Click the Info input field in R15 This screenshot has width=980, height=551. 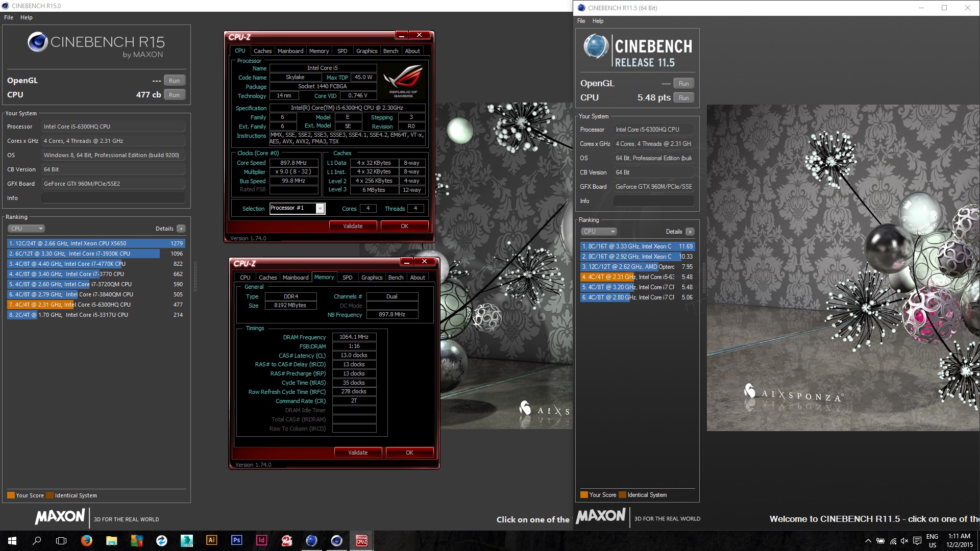coord(113,198)
